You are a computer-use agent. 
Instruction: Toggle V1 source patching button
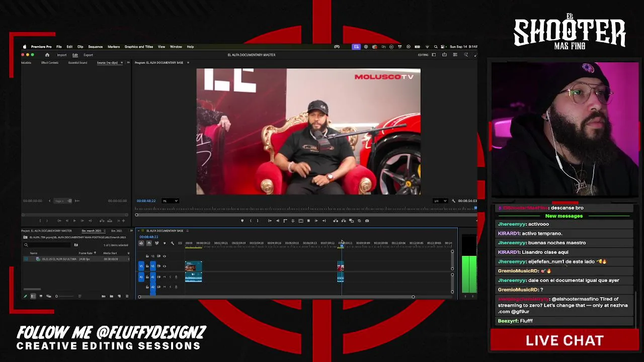point(141,266)
